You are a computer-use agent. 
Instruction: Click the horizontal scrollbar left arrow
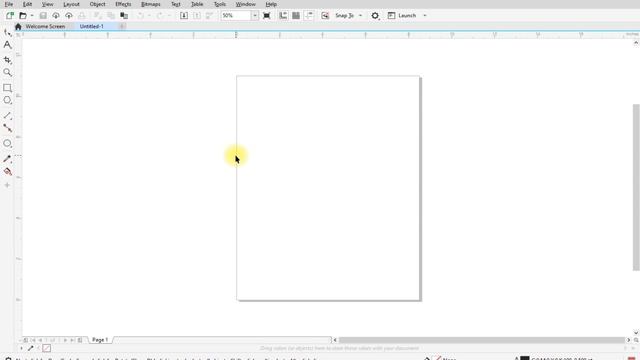click(335, 340)
